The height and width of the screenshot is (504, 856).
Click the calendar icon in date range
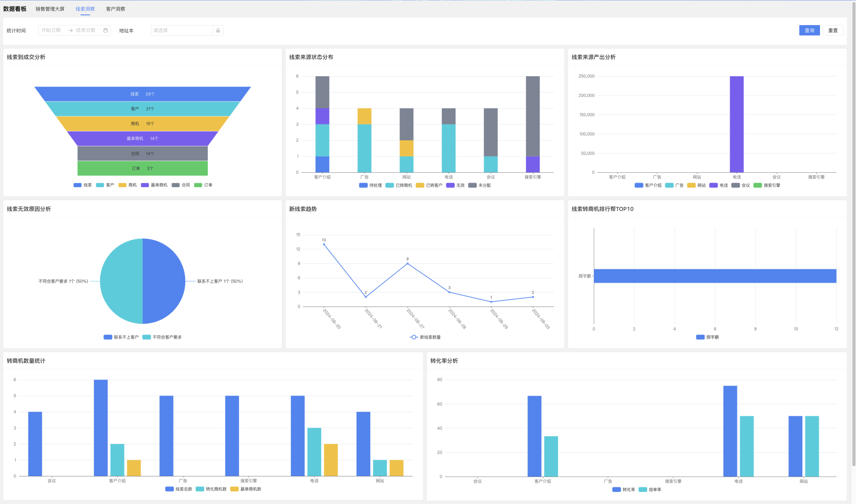tap(106, 30)
